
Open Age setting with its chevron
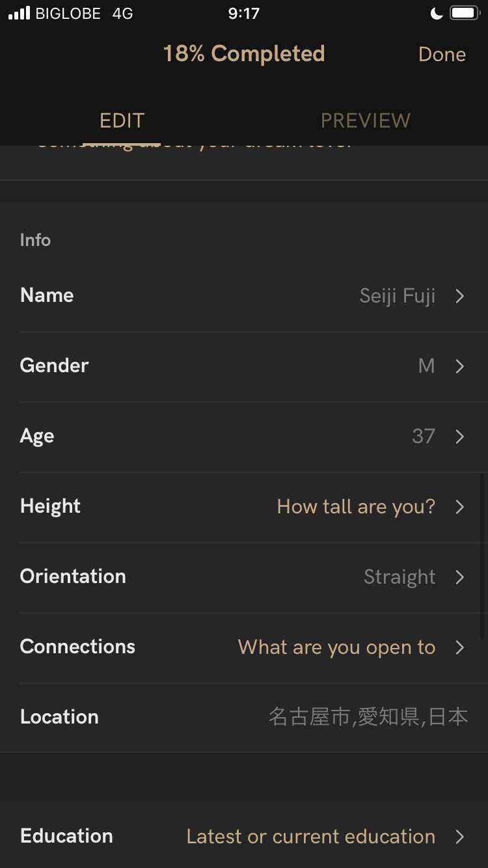pos(460,437)
